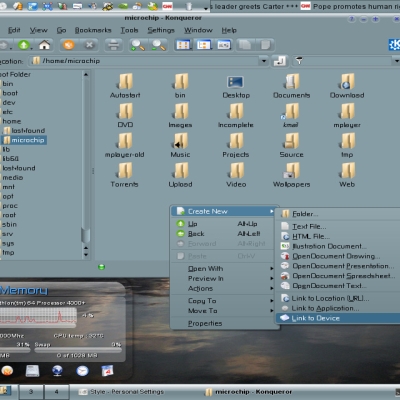400x400 pixels.
Task: Zoom out with the magnifier minus icon
Action: coord(159,45)
